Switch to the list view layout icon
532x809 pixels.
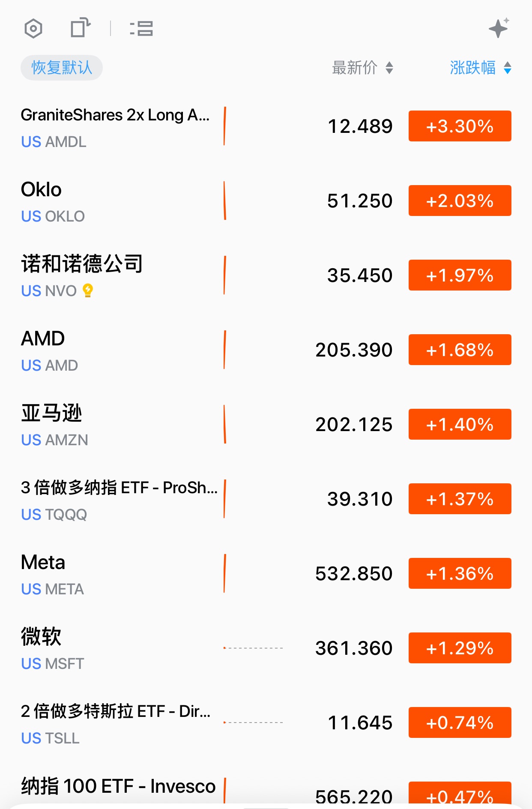tap(141, 29)
